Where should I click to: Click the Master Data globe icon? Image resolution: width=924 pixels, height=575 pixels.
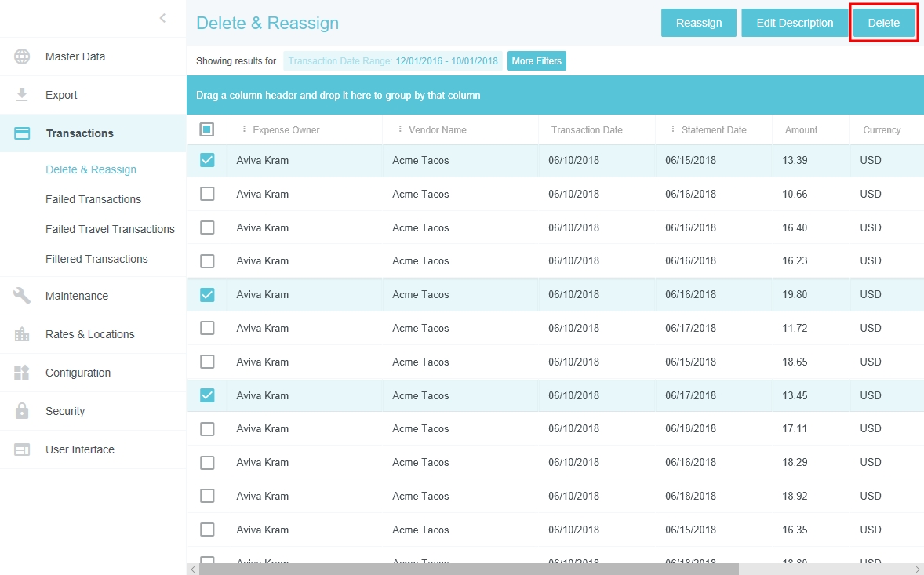coord(22,56)
